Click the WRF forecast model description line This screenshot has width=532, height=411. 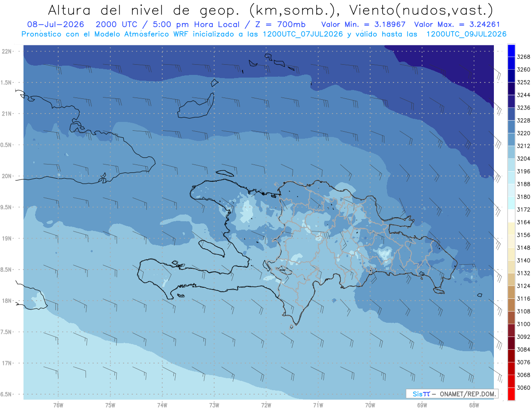[x=264, y=34]
